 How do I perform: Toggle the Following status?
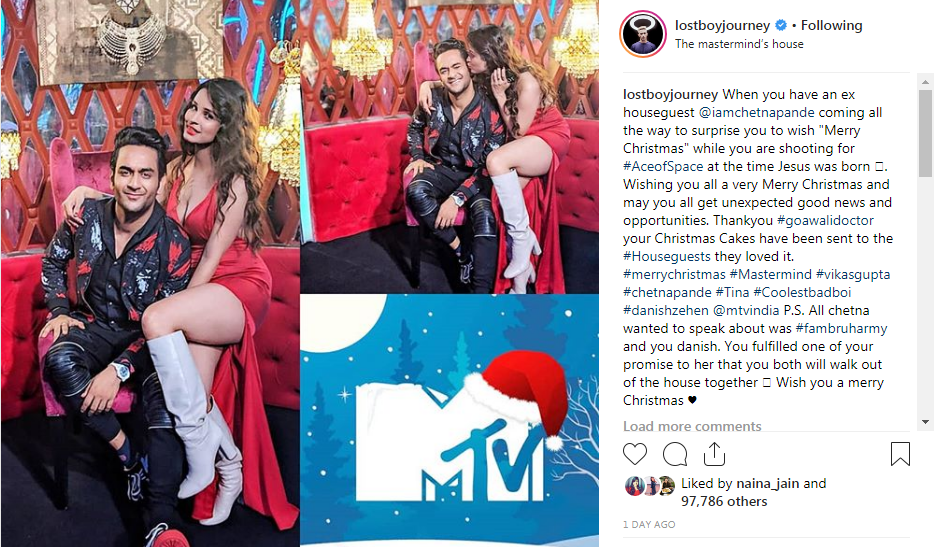832,25
